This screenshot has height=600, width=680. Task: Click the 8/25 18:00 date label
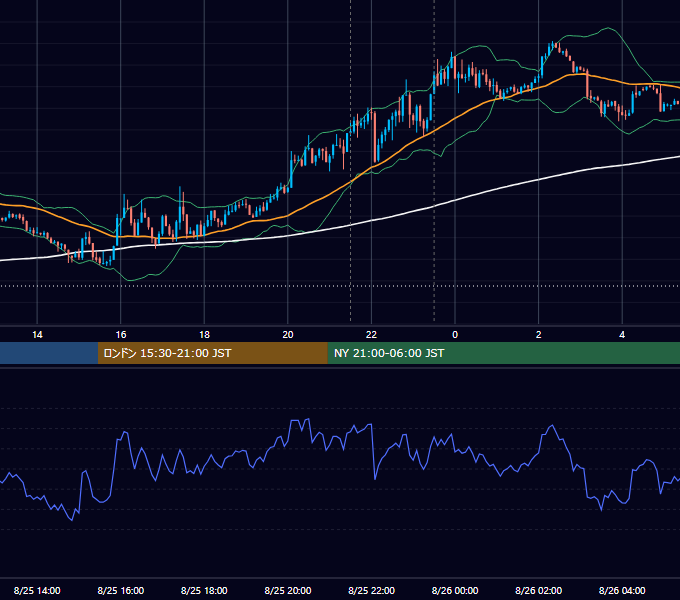pyautogui.click(x=204, y=590)
